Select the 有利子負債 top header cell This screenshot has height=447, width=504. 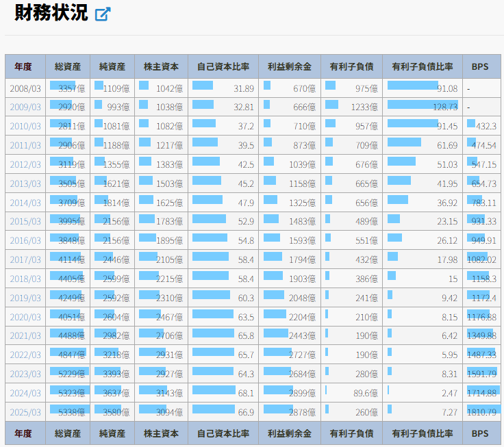coord(351,67)
